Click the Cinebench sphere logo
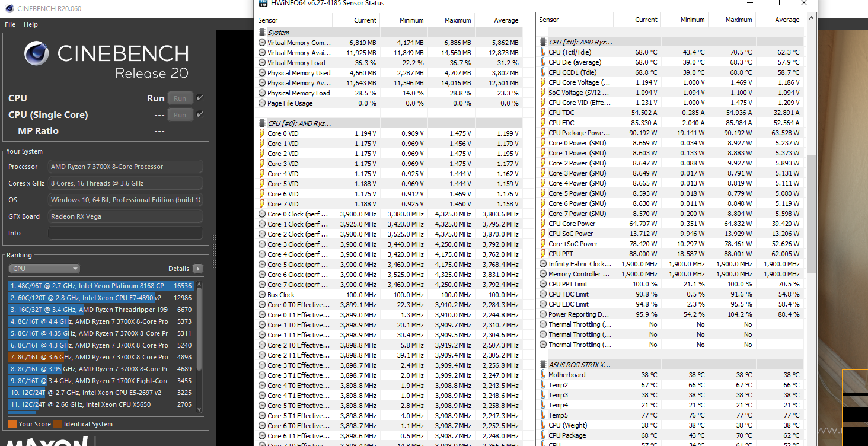Viewport: 868px width, 446px height. (x=36, y=53)
